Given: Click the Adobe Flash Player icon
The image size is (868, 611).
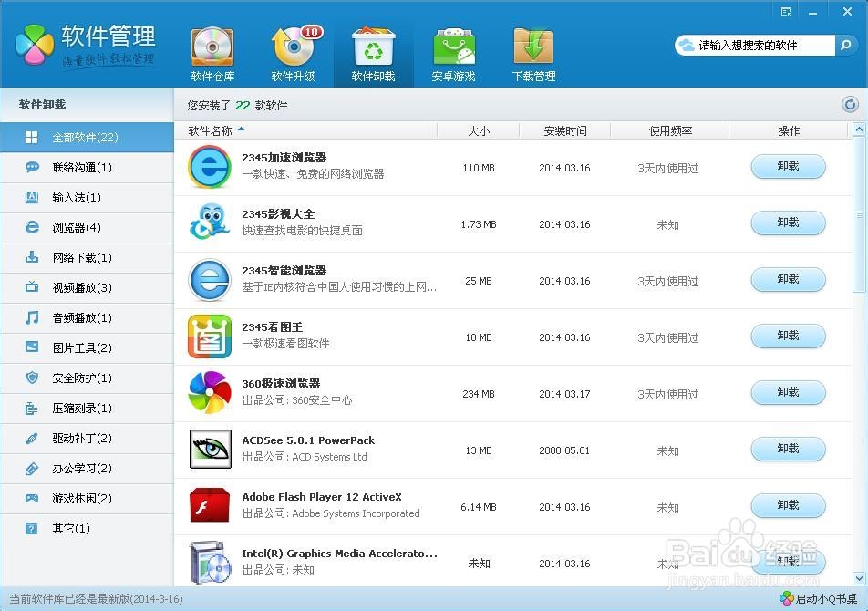Looking at the screenshot, I should tap(210, 505).
